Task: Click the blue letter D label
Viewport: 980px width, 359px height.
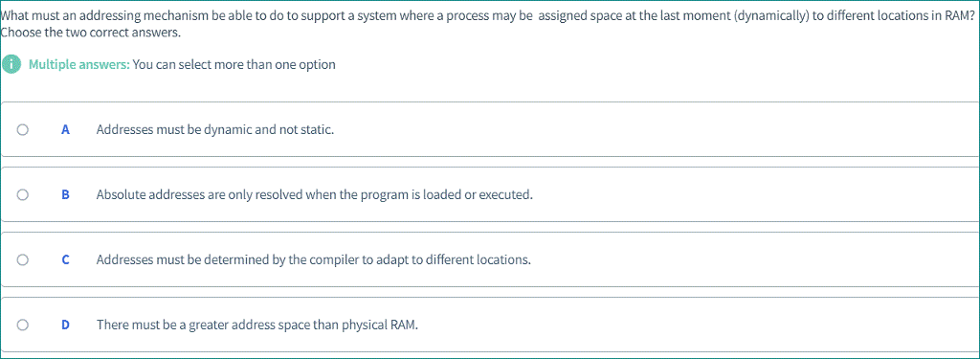Action: [x=65, y=325]
